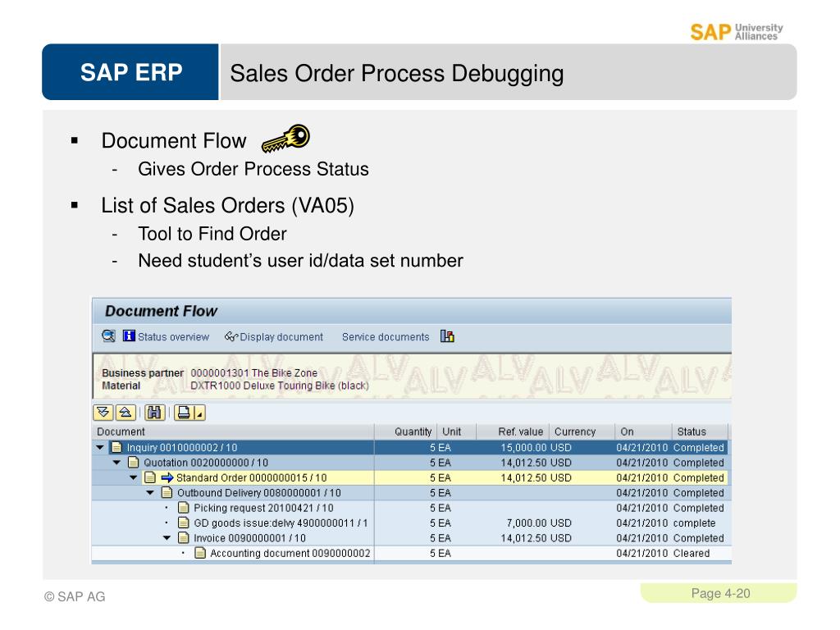Click the document icon of Standard Order row

150,477
